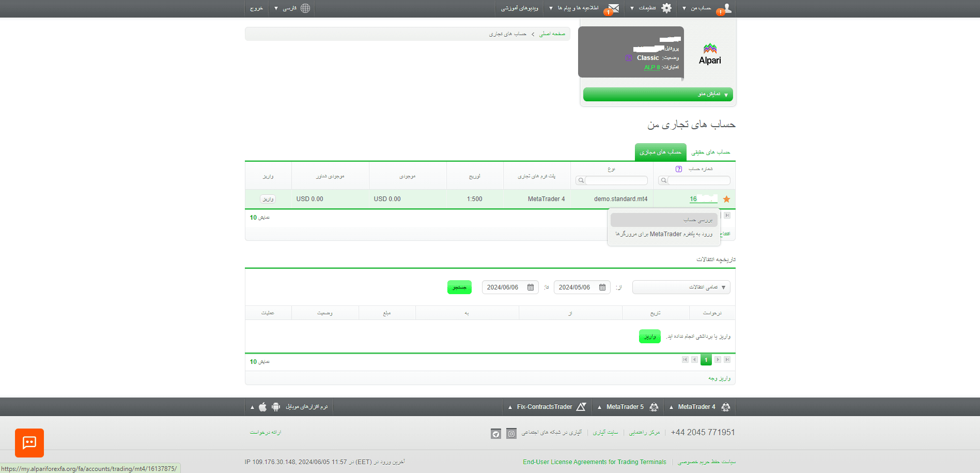Image resolution: width=980 pixels, height=473 pixels.
Task: Expand the MetaTrader 5 footer menu
Action: click(599, 407)
